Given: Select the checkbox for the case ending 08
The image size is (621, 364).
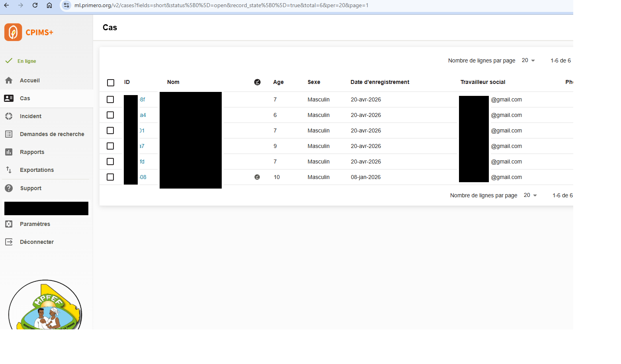Looking at the screenshot, I should [x=110, y=177].
